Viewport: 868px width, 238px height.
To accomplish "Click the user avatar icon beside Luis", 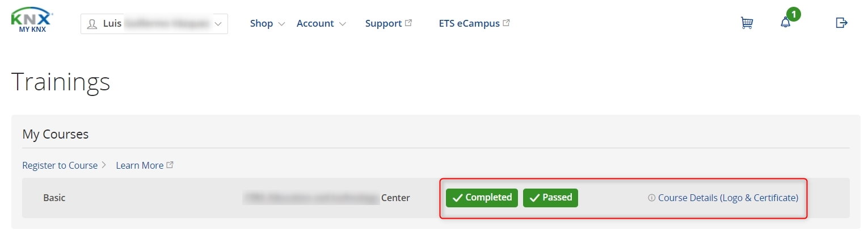I will (92, 24).
